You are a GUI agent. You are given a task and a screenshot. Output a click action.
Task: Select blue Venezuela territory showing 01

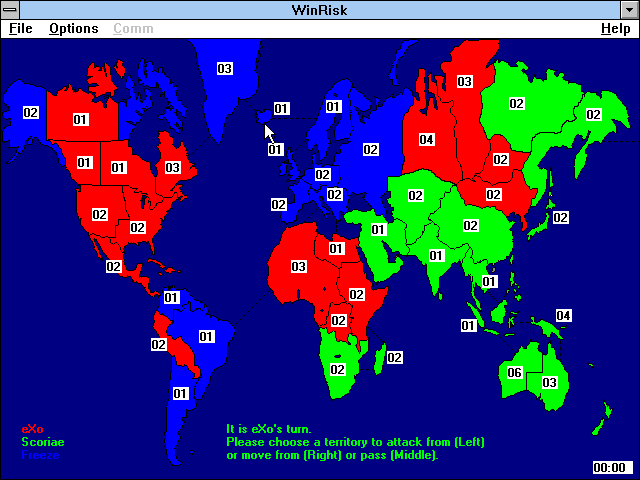(171, 298)
